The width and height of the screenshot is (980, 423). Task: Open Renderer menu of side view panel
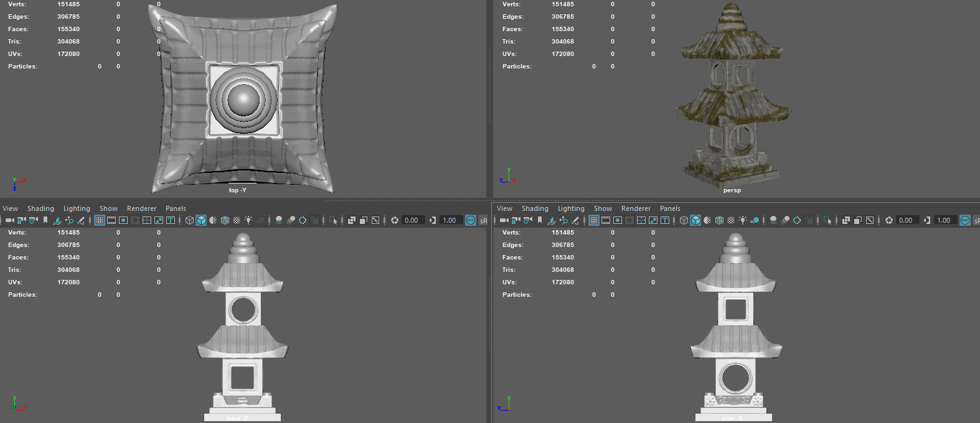(x=636, y=208)
